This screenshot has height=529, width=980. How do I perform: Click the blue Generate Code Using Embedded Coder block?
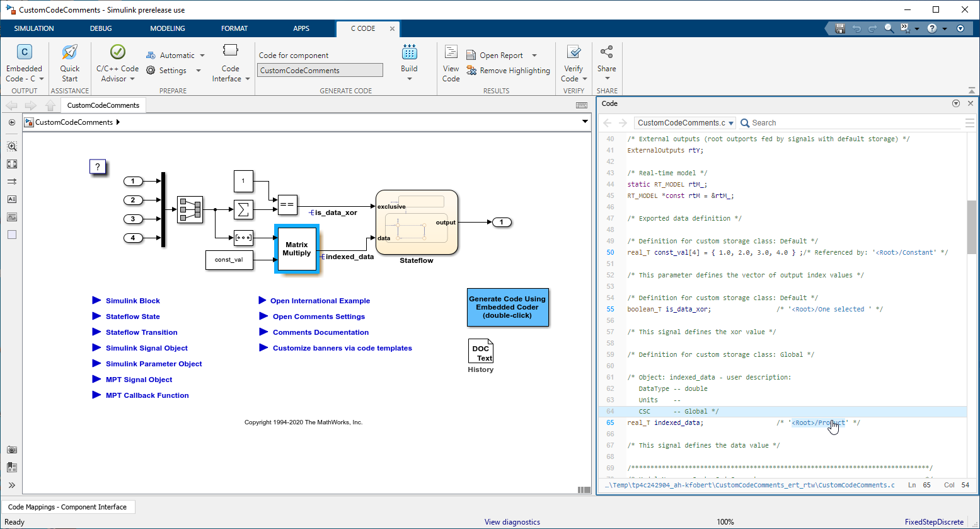(507, 308)
